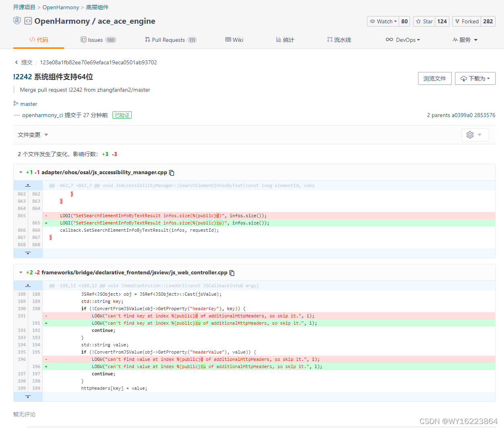Viewport: 504px width, 428px height.
Task: Click the Star count 124
Action: point(442,21)
